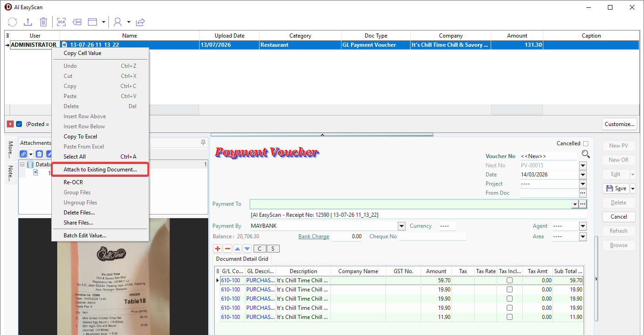Open the Document Detail Grid tab

[242, 259]
